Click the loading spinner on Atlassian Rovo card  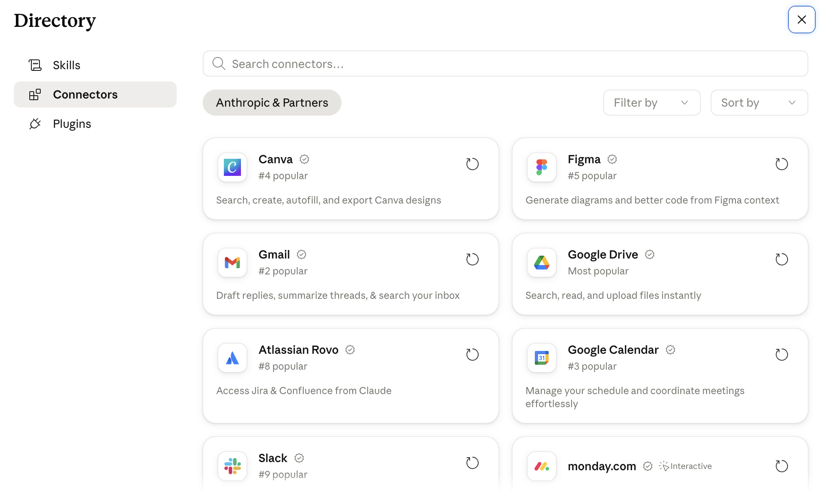pos(472,355)
